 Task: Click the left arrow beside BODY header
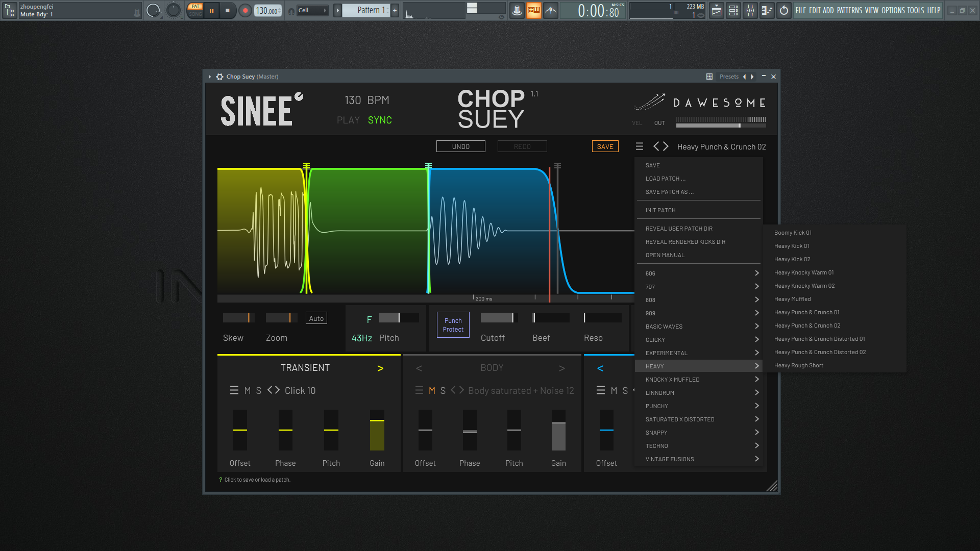coord(419,368)
